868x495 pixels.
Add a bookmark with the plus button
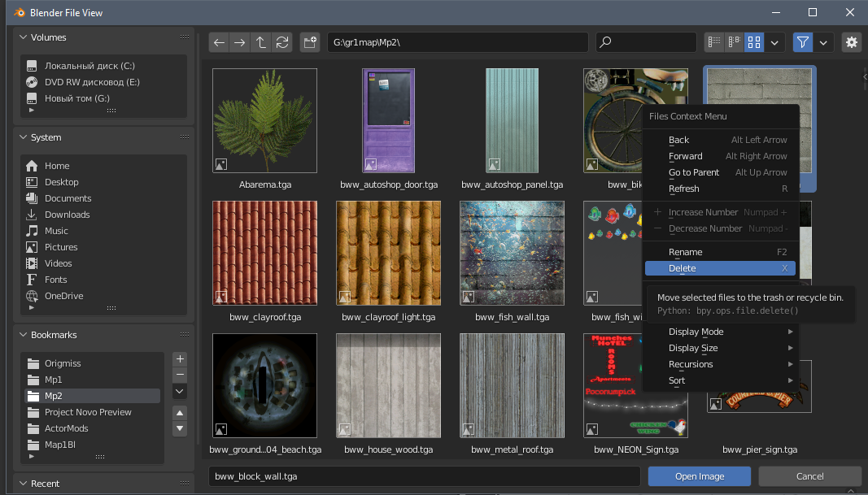(180, 359)
